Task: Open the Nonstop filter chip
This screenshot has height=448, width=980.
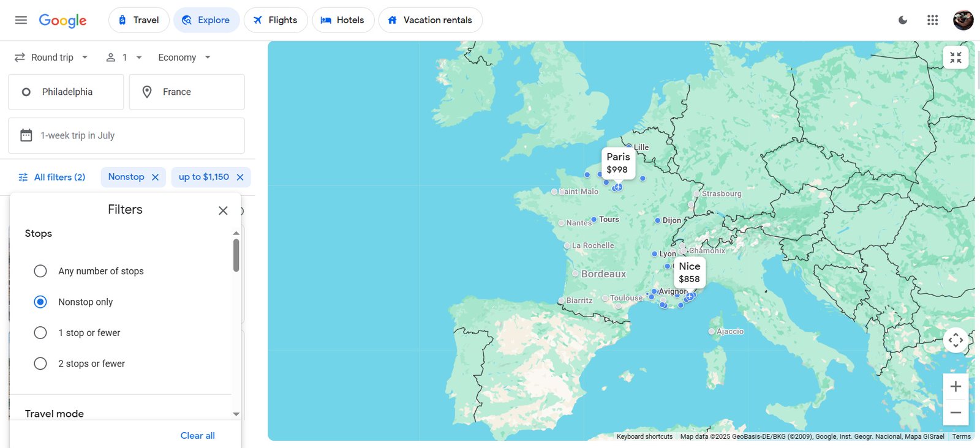Action: [126, 177]
